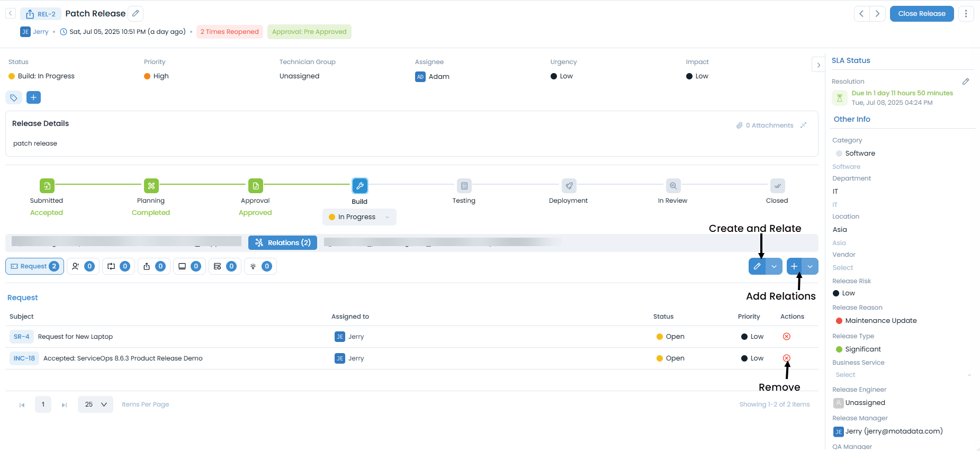Select the Testing stage icon
The width and height of the screenshot is (980, 451).
(x=464, y=186)
